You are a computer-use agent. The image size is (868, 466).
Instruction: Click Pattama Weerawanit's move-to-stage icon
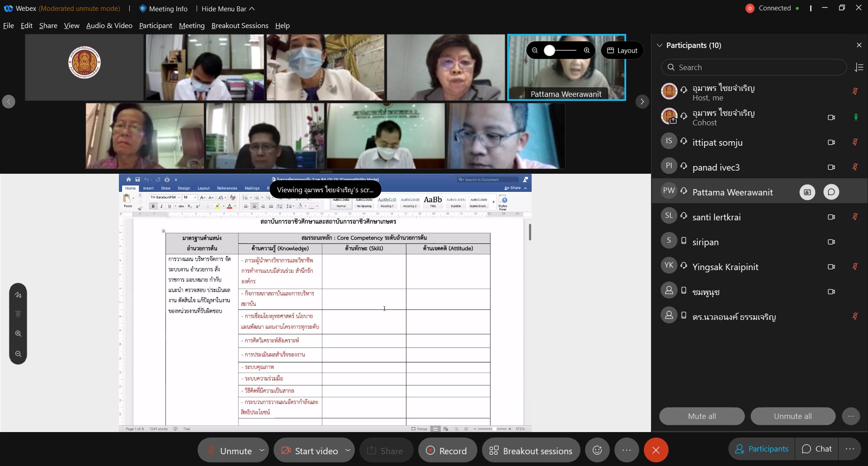pyautogui.click(x=807, y=192)
